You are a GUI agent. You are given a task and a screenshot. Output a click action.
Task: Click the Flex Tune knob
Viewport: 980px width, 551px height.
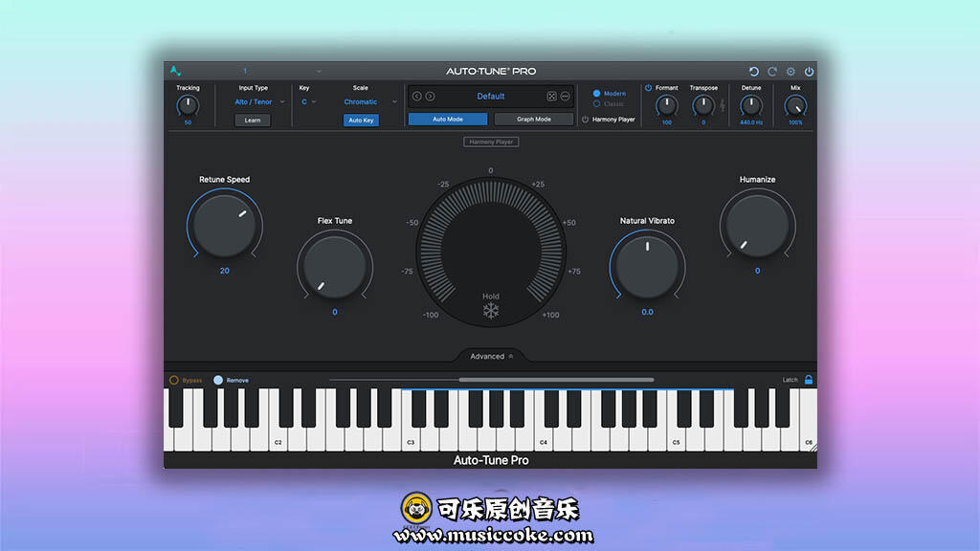pos(334,267)
